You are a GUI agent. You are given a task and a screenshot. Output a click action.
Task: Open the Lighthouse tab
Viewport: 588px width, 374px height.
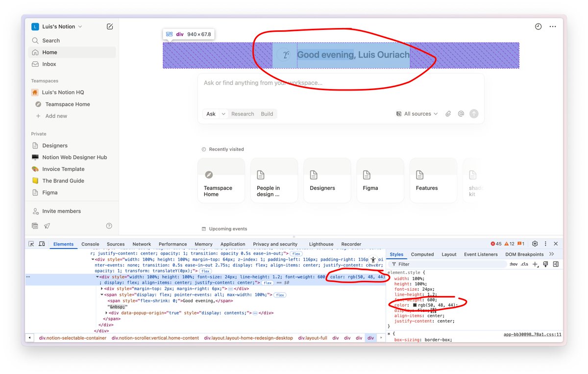tap(321, 244)
